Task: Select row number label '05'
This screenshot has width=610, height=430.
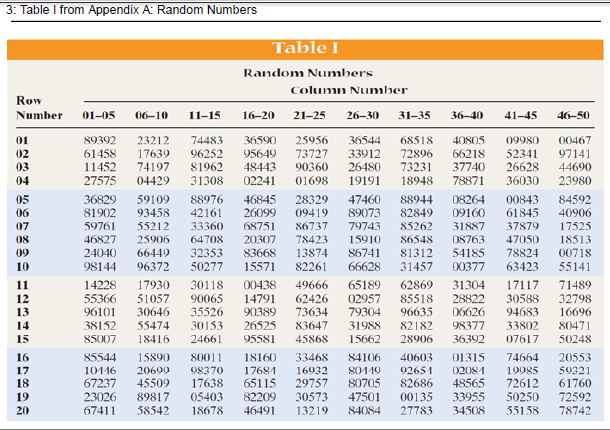Action: [23, 200]
